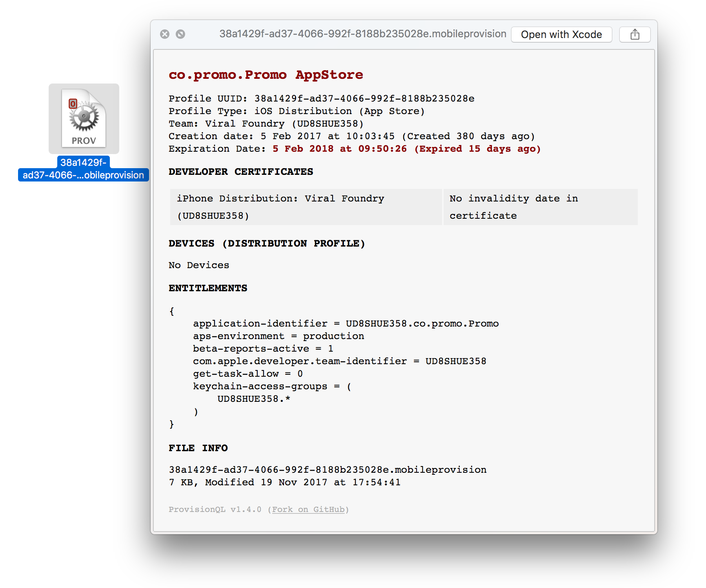The image size is (706, 588).
Task: Select the PROV mobileprovision file icon
Action: click(84, 118)
